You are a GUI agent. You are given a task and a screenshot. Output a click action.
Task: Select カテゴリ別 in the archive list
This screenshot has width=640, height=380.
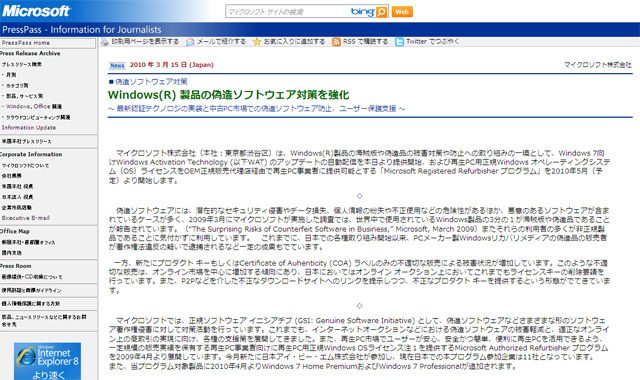tap(17, 85)
